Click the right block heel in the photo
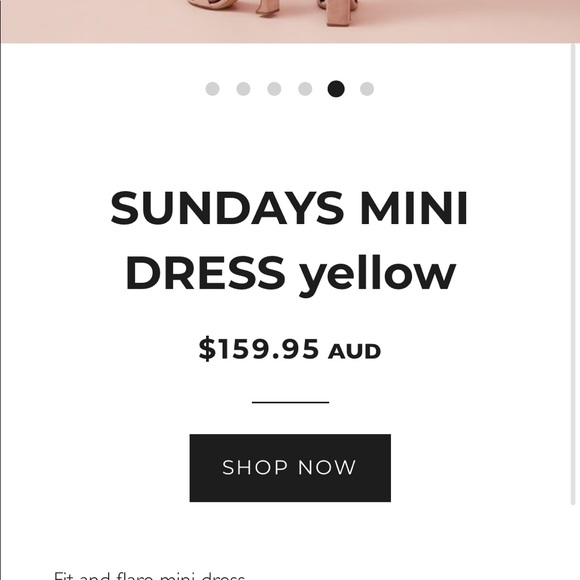Screen dimensions: 580x580 point(338,13)
